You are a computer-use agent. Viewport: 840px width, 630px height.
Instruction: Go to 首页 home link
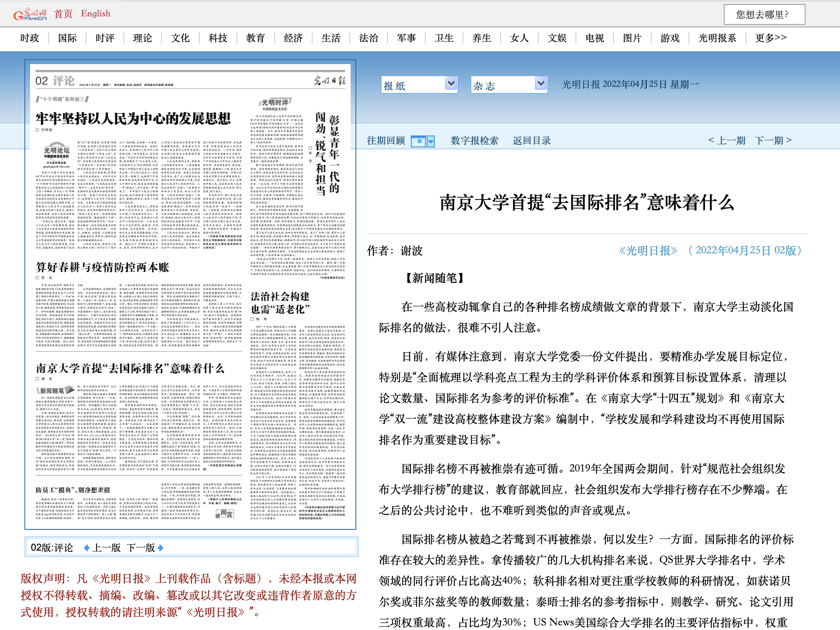pyautogui.click(x=63, y=14)
